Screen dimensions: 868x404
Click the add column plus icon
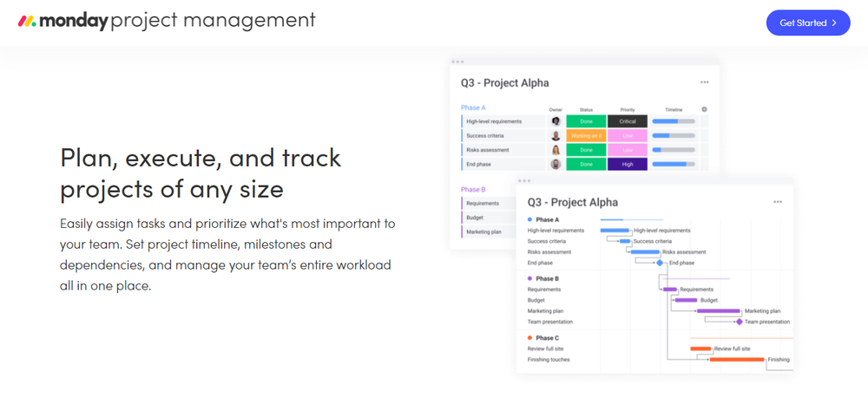704,109
